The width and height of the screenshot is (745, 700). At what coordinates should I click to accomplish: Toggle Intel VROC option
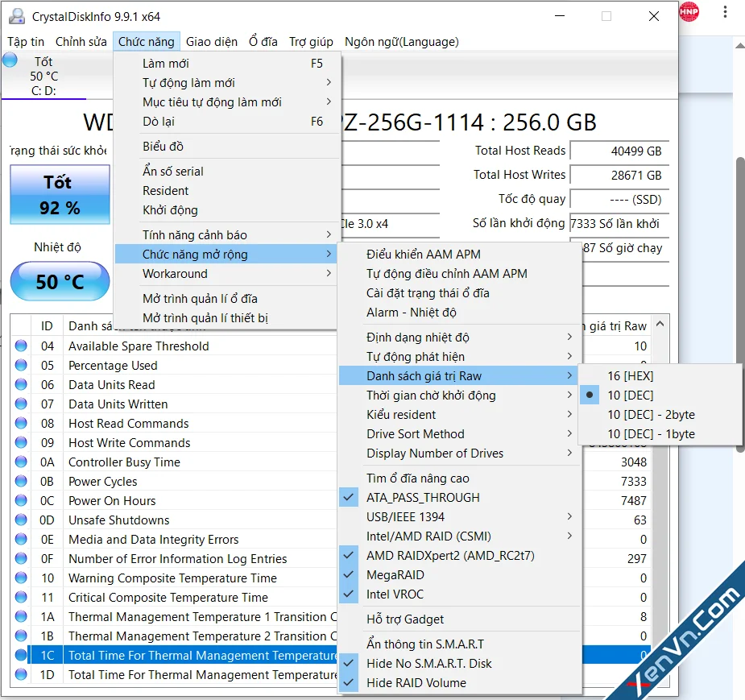click(460, 594)
